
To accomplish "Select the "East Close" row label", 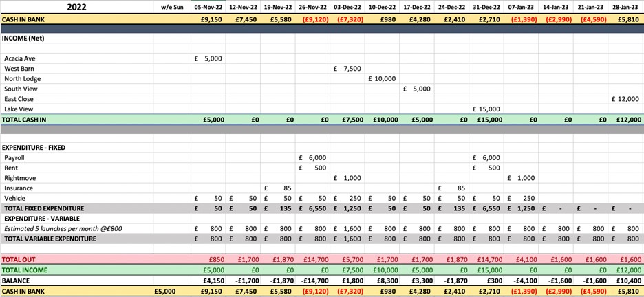I will tap(19, 99).
